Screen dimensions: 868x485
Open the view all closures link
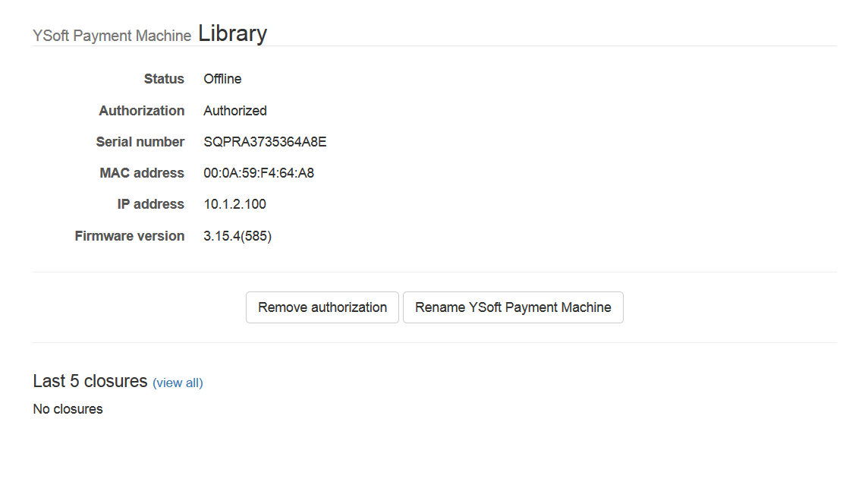tap(178, 383)
